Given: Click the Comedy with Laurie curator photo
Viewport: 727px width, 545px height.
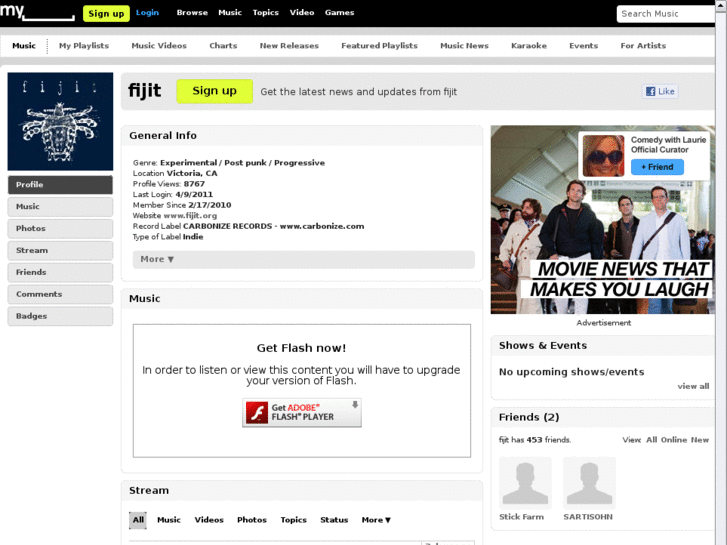Looking at the screenshot, I should [x=603, y=156].
